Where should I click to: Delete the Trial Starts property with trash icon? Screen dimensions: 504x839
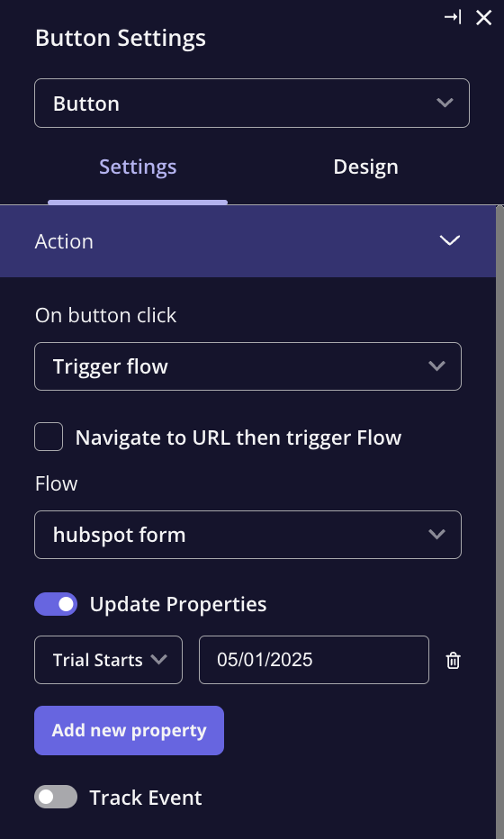[453, 660]
